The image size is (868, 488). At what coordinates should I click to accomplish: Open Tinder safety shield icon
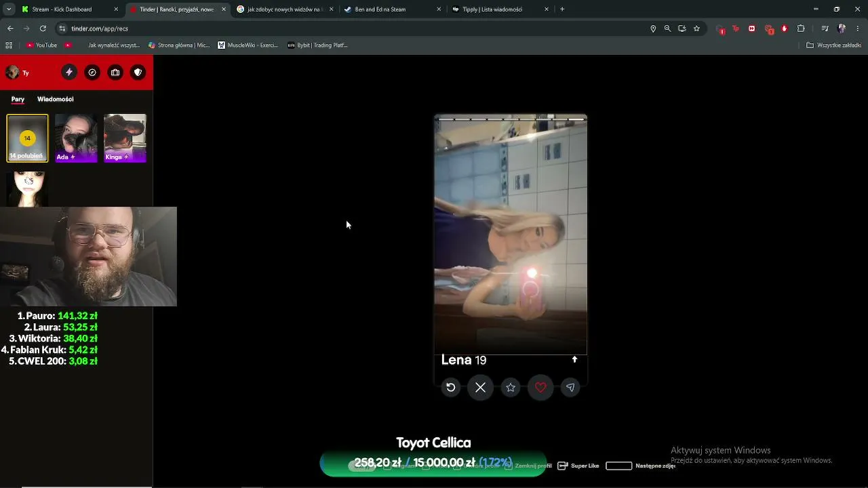coord(138,73)
